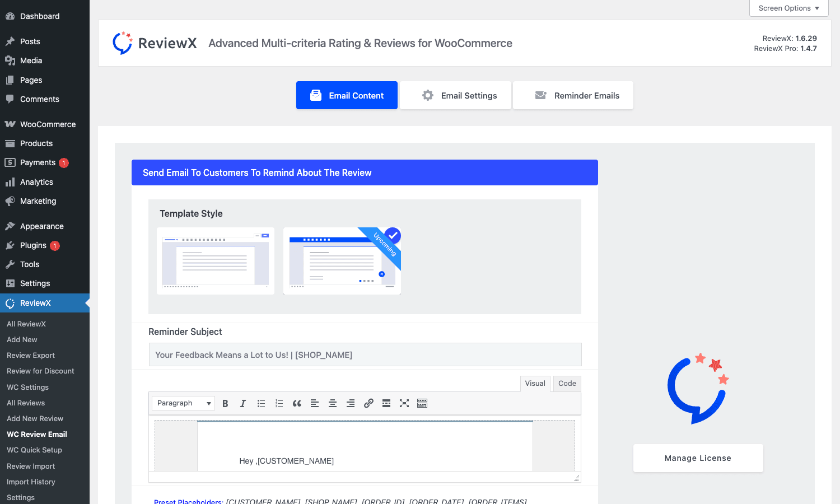Click the Manage License button
Screen dimensions: 840x504
click(x=698, y=458)
